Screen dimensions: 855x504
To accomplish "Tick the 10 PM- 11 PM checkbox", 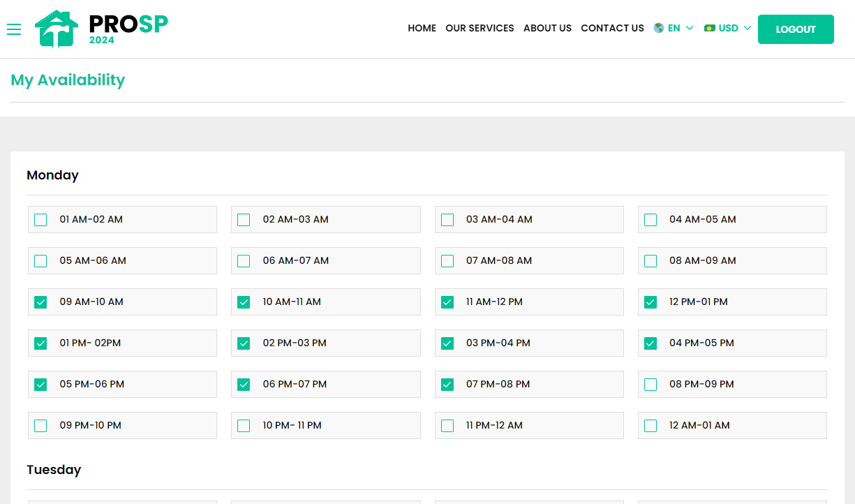I will (244, 426).
